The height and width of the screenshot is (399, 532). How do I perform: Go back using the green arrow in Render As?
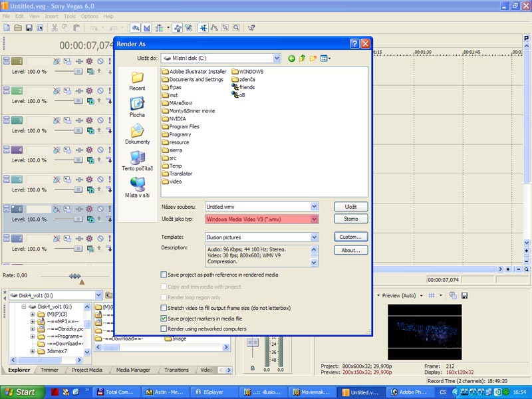(x=291, y=59)
